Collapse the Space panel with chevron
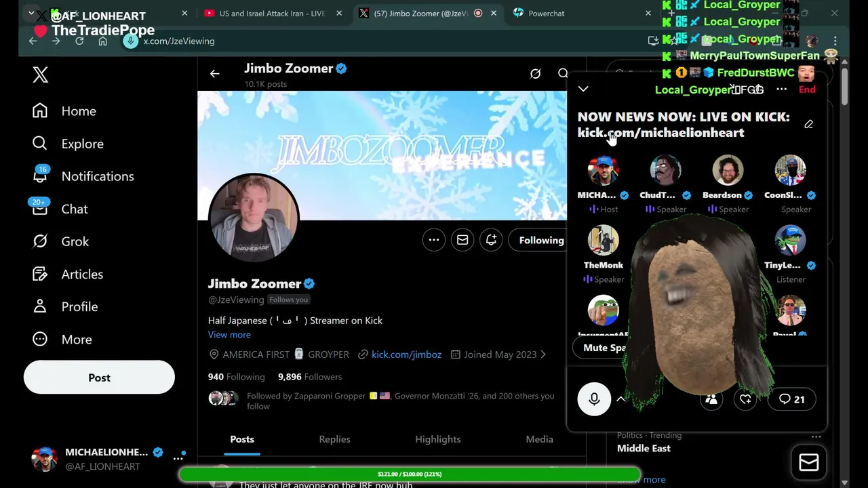Image resolution: width=868 pixels, height=488 pixels. click(x=583, y=89)
